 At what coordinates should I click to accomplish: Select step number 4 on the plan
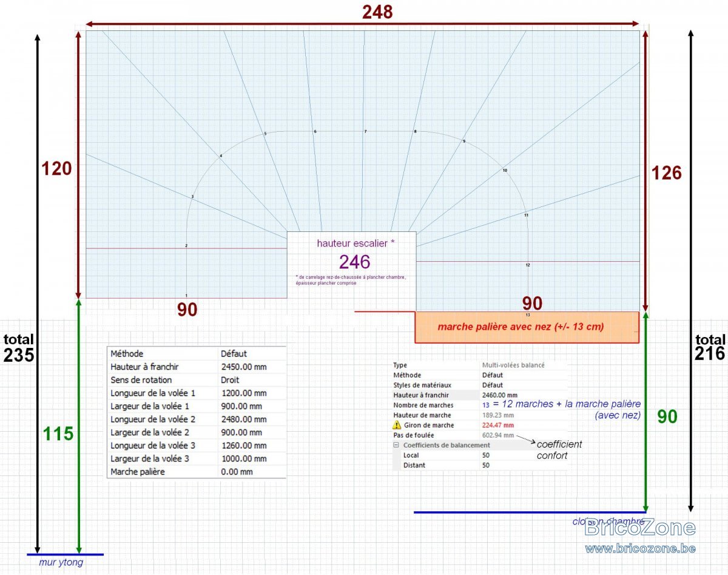pos(221,156)
